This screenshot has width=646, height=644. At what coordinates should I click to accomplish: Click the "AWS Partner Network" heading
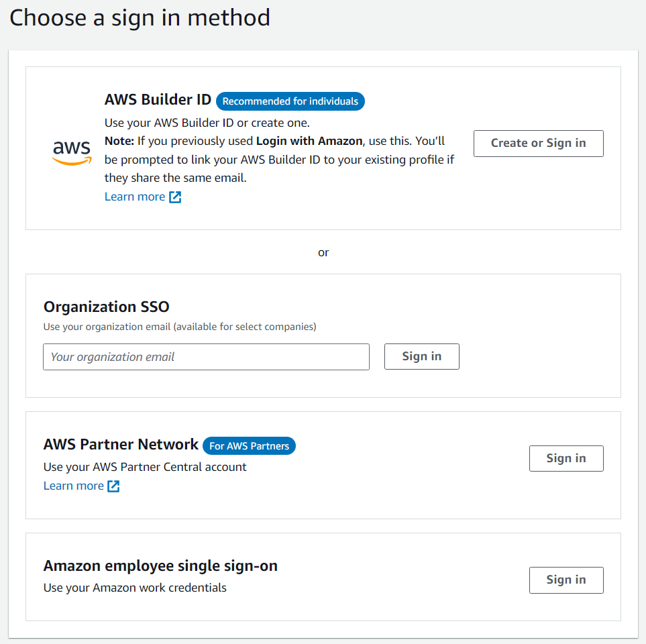tap(121, 444)
